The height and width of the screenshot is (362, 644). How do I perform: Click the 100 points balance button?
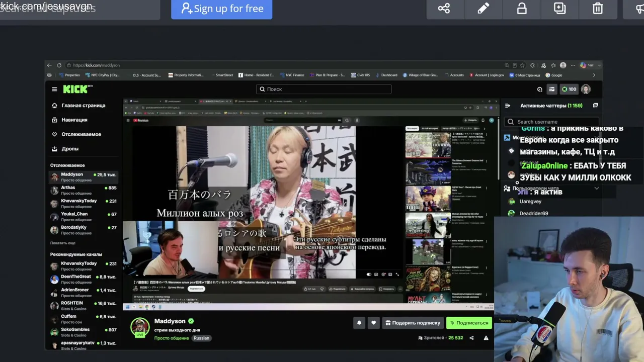click(569, 89)
